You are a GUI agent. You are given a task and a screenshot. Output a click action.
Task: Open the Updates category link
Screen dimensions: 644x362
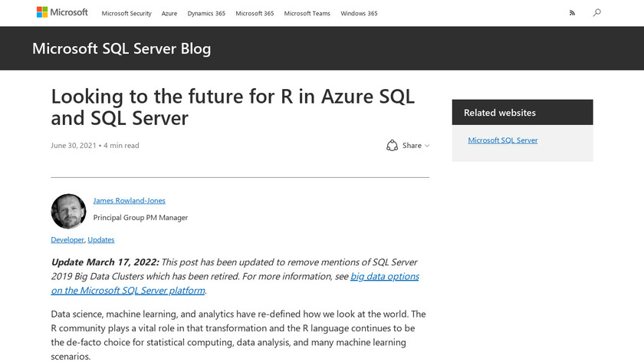(x=101, y=240)
